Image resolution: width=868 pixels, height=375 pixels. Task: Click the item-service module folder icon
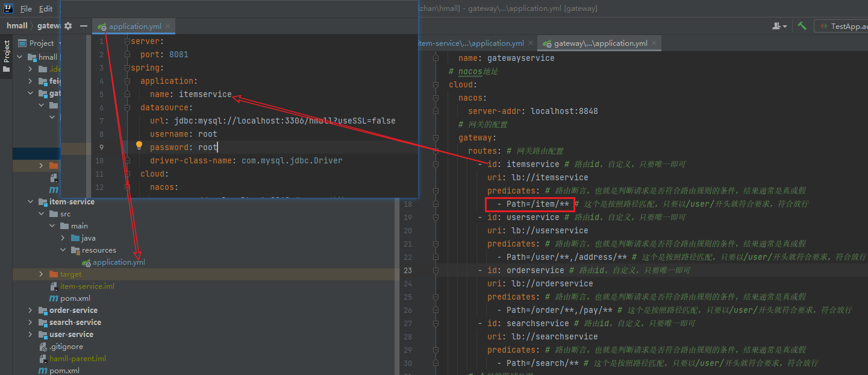(43, 202)
